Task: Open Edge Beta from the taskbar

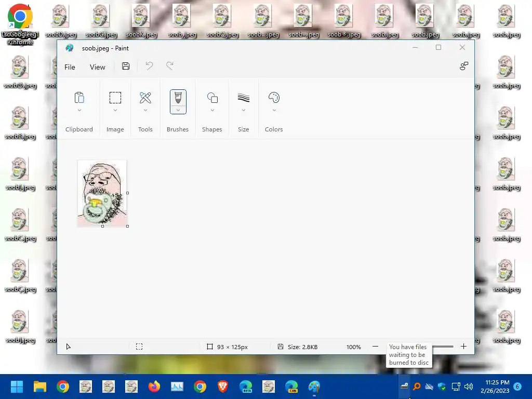Action: coord(246,387)
